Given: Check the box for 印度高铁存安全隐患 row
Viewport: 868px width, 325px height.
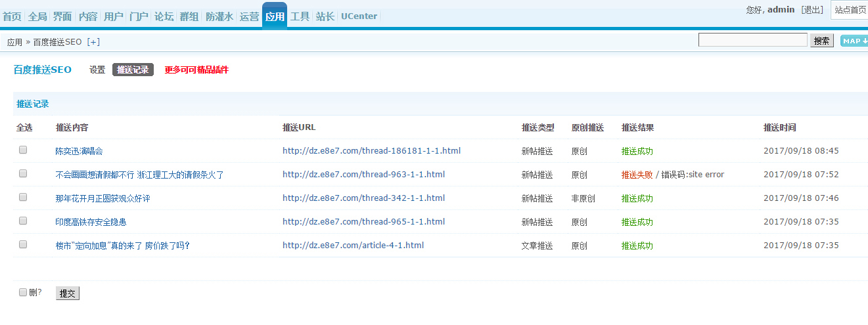Looking at the screenshot, I should [23, 221].
